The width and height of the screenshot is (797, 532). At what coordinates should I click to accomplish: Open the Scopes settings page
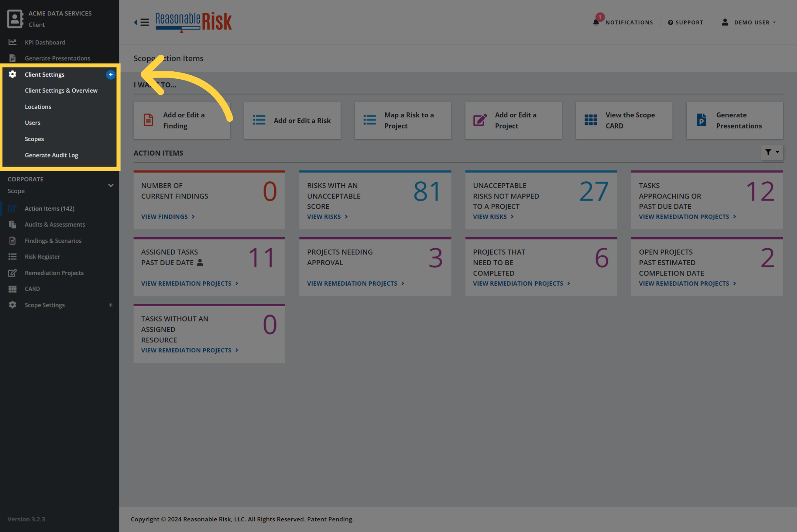tap(34, 139)
